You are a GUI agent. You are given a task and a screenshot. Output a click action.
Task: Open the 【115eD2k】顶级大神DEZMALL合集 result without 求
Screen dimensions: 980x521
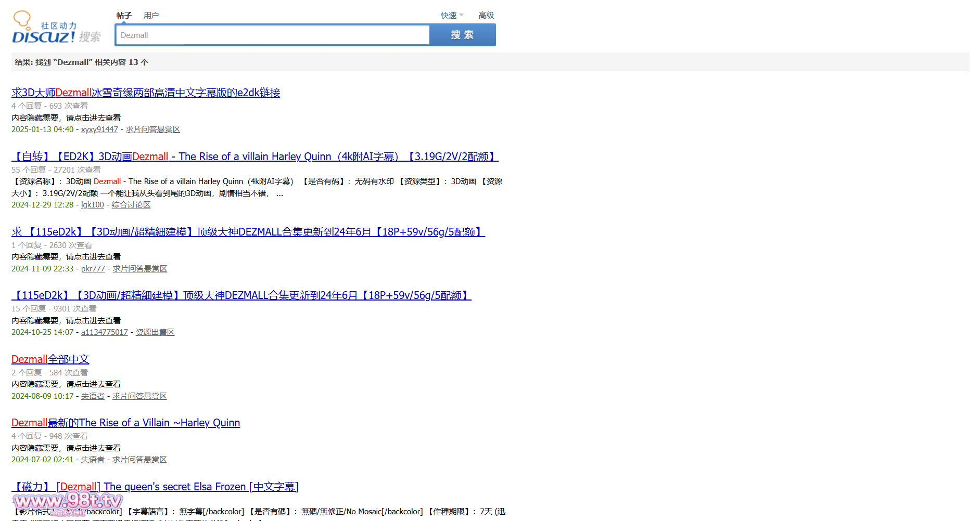click(241, 295)
